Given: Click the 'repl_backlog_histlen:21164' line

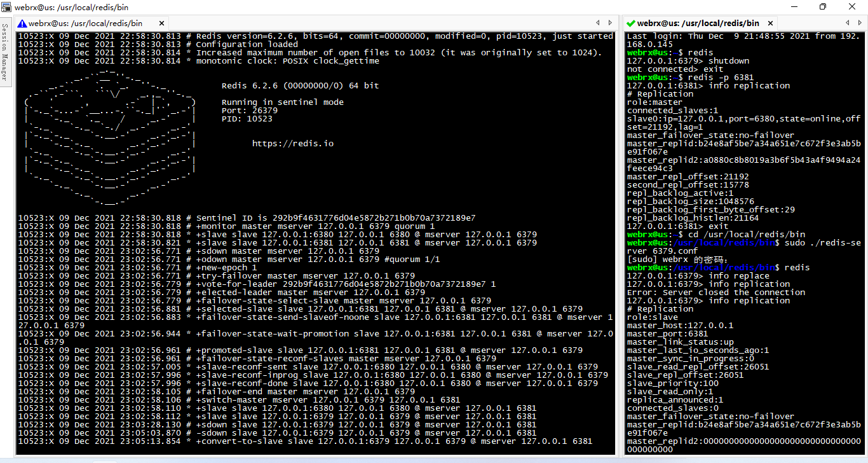Looking at the screenshot, I should coord(693,218).
